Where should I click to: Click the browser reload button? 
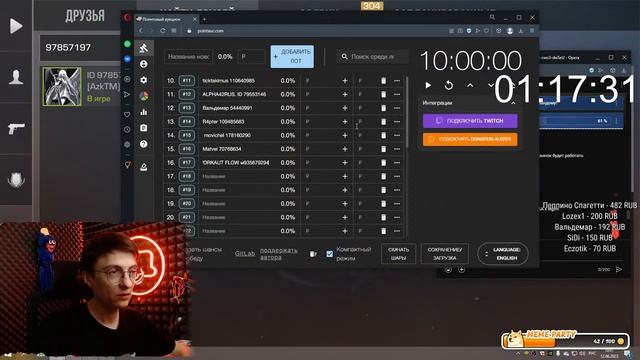163,31
